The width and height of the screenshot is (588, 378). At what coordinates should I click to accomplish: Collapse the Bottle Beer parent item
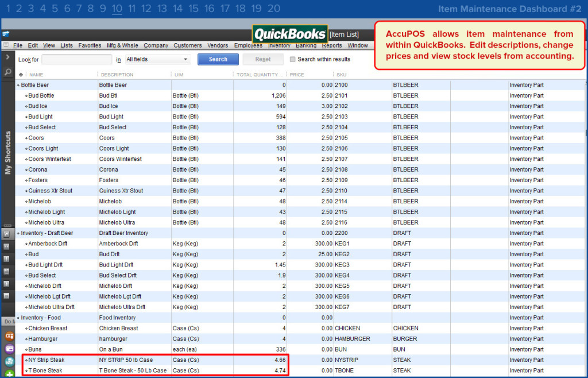(x=18, y=86)
